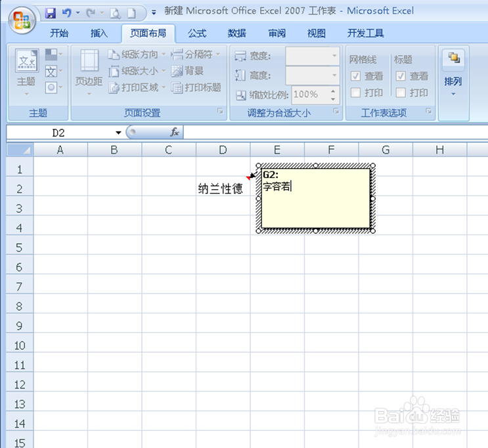Screen dimensions: 488x448
Task: Switch to 视图 tab
Action: tap(317, 33)
